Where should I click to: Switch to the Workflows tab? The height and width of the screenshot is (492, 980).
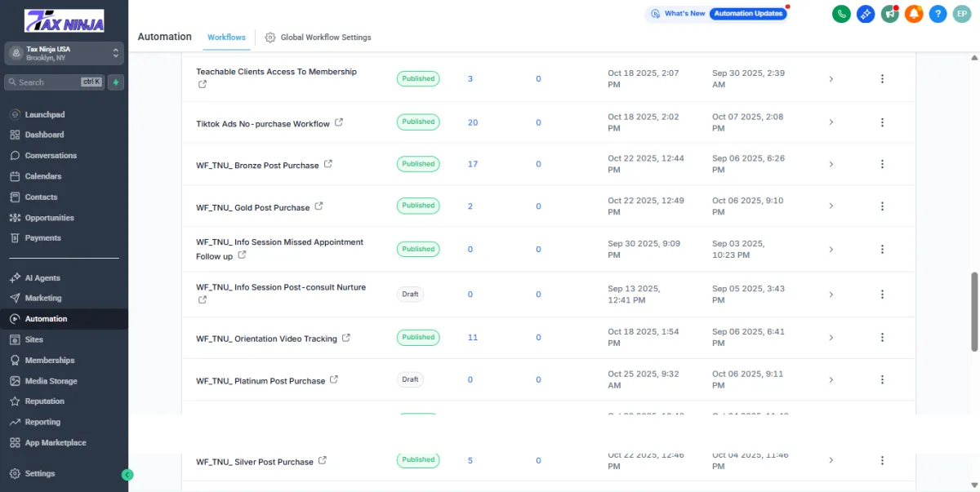[226, 38]
